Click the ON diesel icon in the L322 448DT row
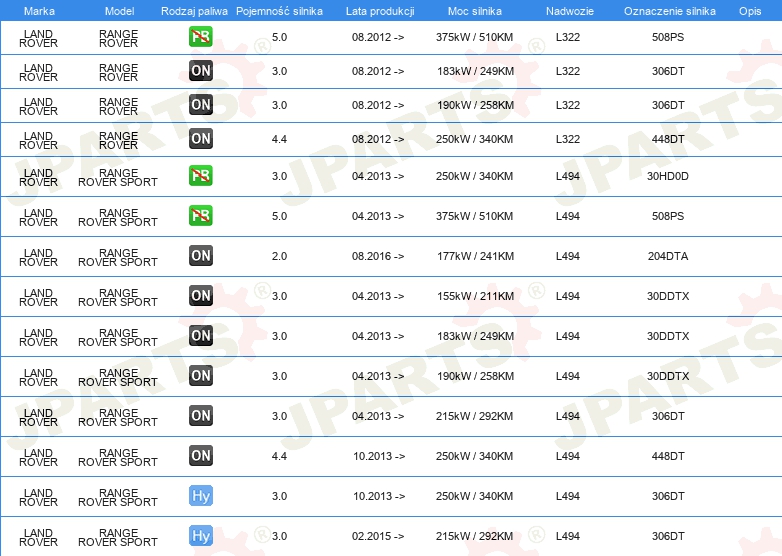This screenshot has width=782, height=556. click(x=201, y=139)
